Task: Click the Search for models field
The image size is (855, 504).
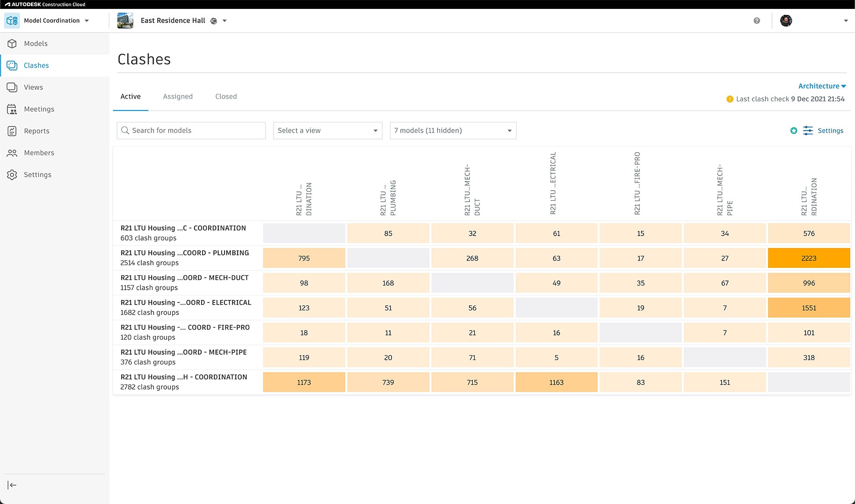Action: (x=191, y=131)
